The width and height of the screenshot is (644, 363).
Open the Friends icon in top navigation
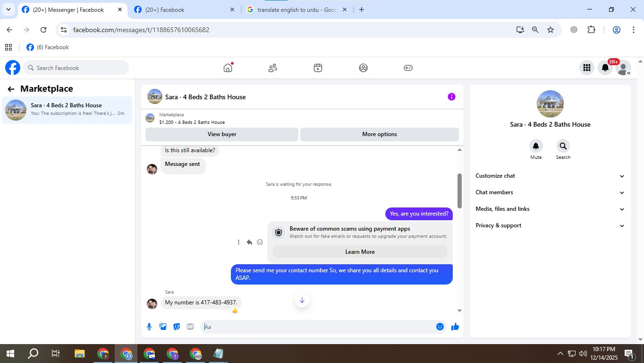tap(272, 68)
